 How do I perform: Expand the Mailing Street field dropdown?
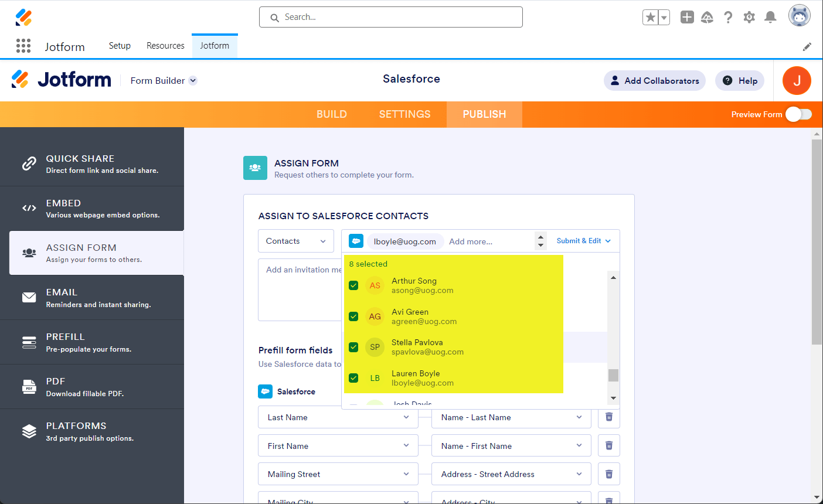pyautogui.click(x=338, y=474)
